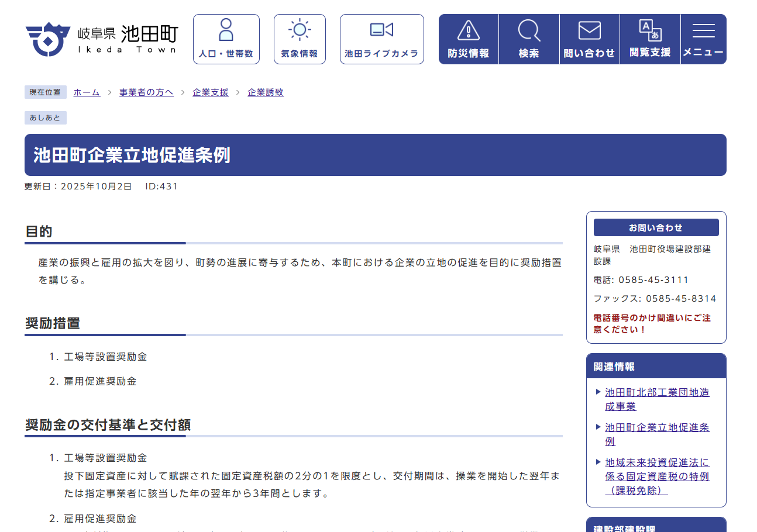Screen dimensions: 757x532
Task: Click the ID:431 text
Action: pos(161,186)
